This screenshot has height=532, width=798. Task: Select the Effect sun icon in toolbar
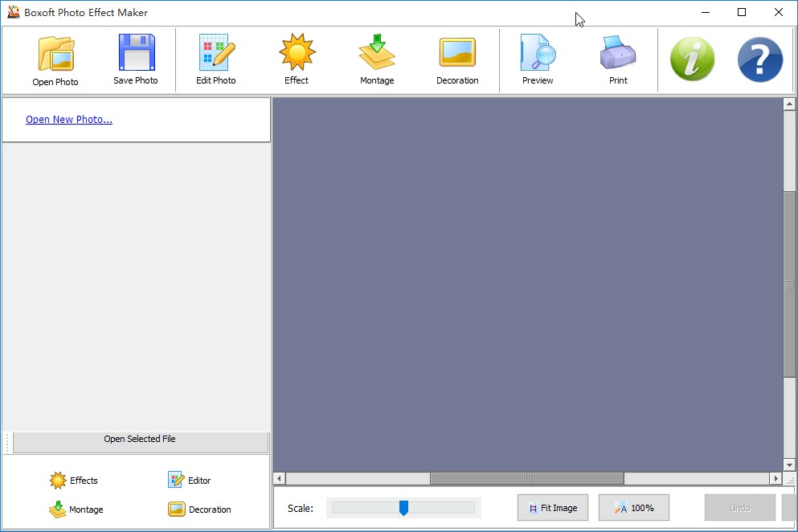(297, 59)
